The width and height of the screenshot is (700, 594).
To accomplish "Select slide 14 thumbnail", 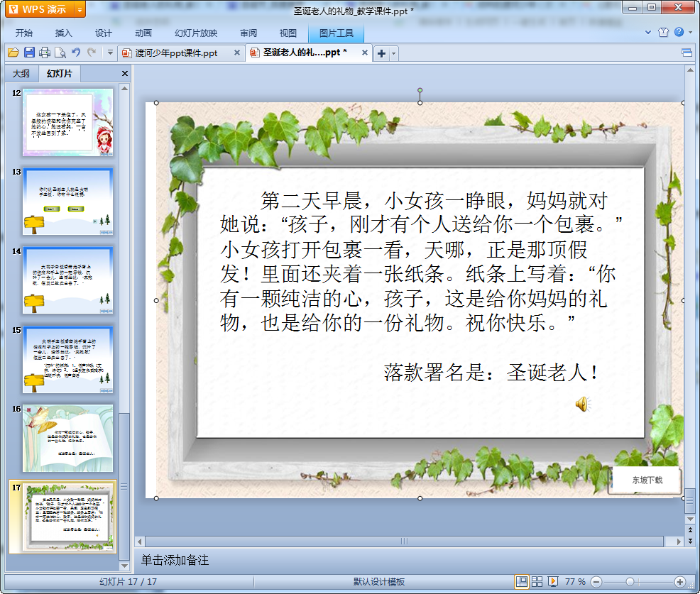I will [x=68, y=280].
